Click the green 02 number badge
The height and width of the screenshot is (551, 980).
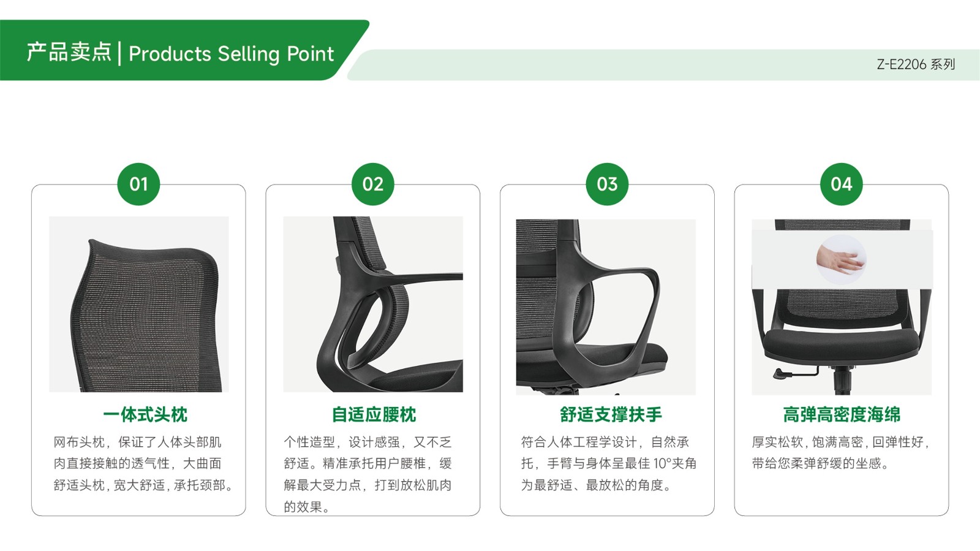[372, 184]
